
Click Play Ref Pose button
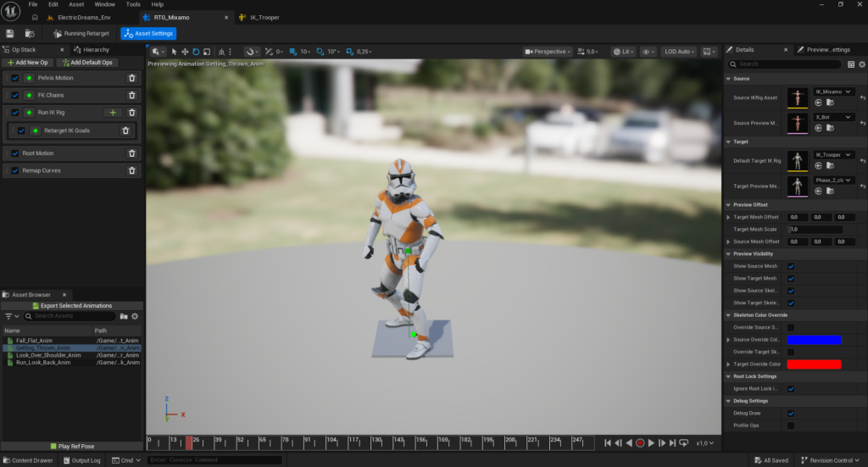pos(72,447)
